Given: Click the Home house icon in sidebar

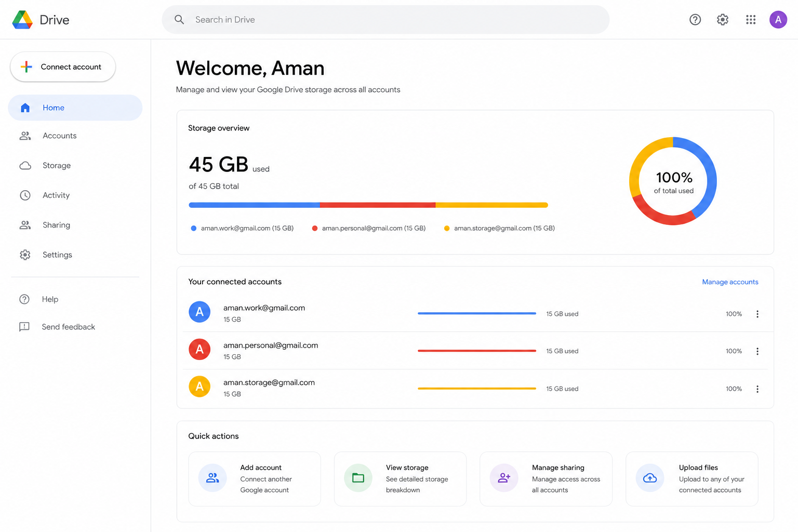Looking at the screenshot, I should click(25, 108).
